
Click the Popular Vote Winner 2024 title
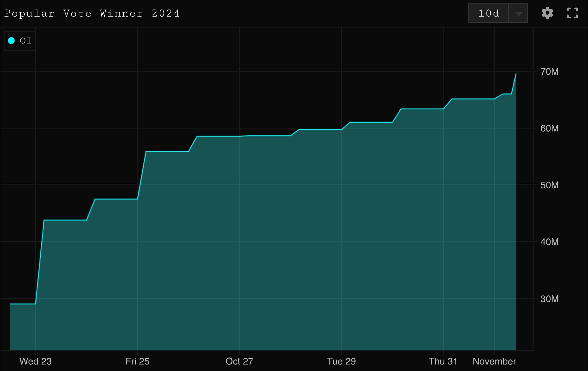tap(92, 13)
